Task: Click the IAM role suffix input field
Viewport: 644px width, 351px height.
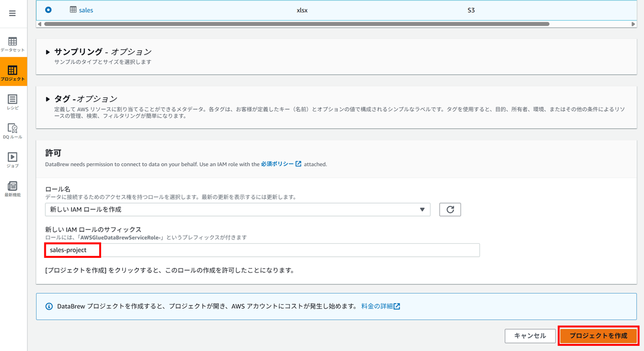Action: pyautogui.click(x=262, y=250)
